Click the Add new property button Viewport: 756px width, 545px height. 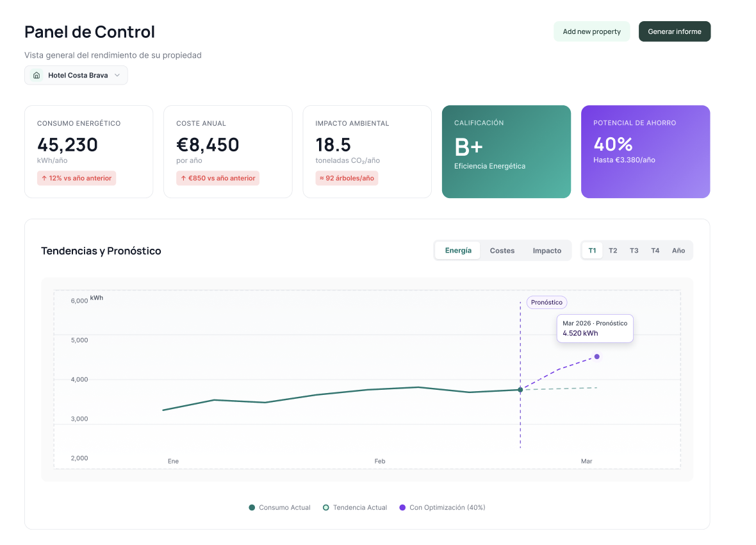591,31
